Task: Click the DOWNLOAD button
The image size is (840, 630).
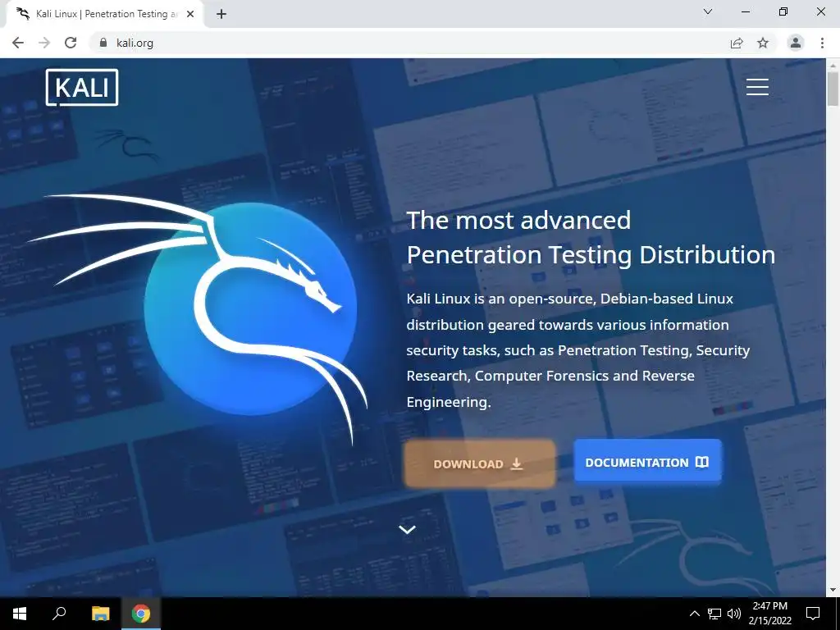Action: pos(479,464)
